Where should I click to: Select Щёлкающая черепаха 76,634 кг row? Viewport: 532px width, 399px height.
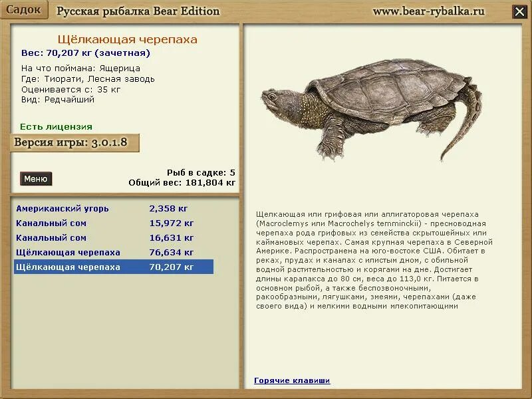click(114, 253)
